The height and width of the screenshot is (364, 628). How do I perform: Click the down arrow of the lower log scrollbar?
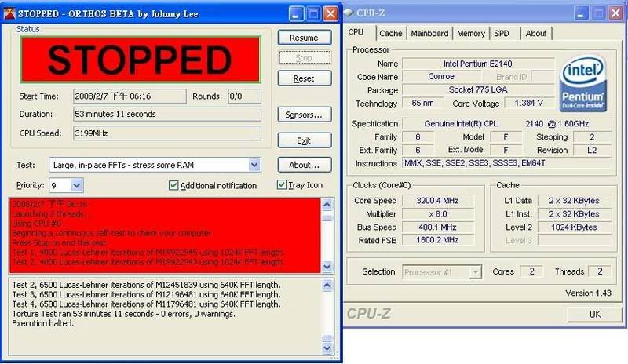[x=327, y=348]
